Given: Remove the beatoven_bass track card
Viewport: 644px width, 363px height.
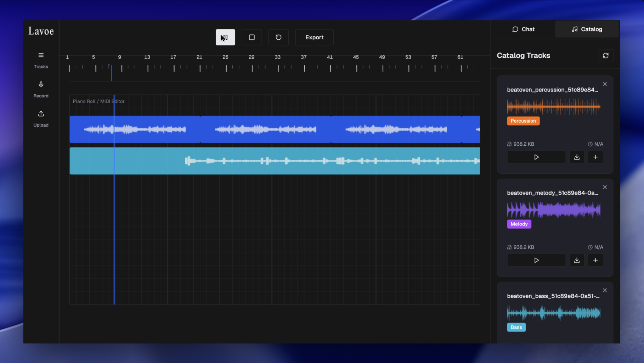Looking at the screenshot, I should tap(605, 290).
